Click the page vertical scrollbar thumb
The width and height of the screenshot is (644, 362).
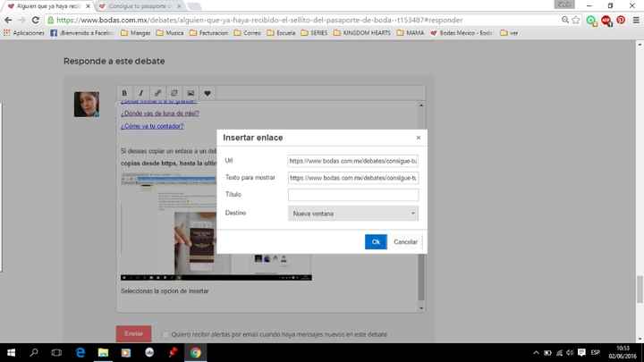640,290
